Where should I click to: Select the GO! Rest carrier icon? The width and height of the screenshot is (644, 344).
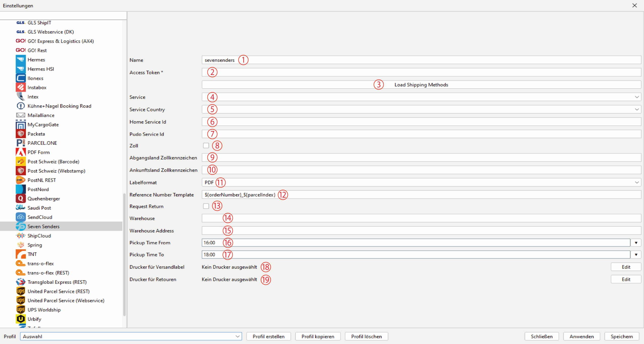[x=21, y=50]
